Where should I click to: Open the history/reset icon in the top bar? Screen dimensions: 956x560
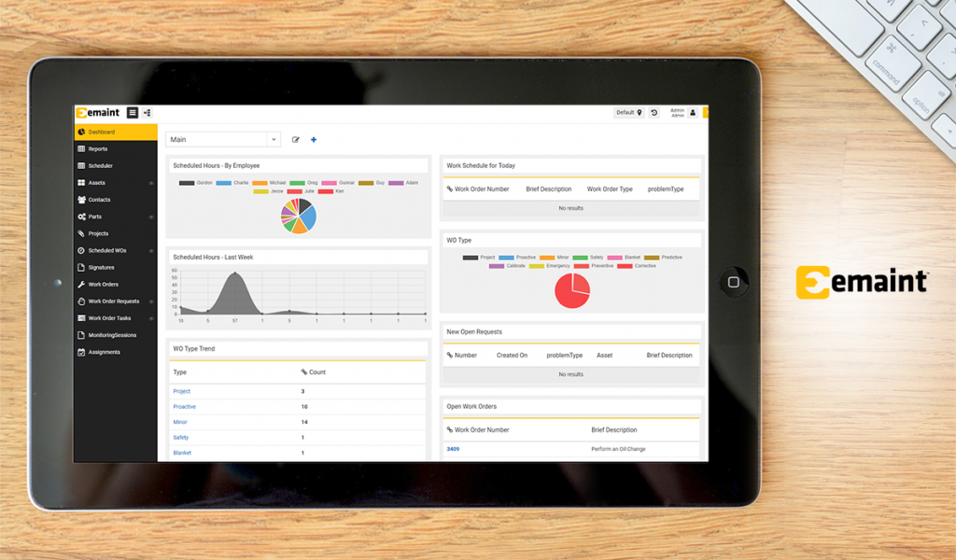[x=654, y=113]
